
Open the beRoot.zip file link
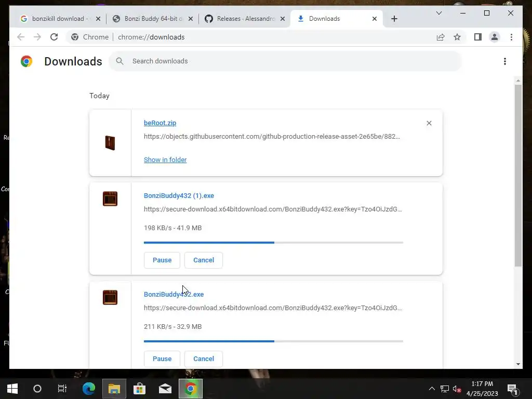coord(160,123)
